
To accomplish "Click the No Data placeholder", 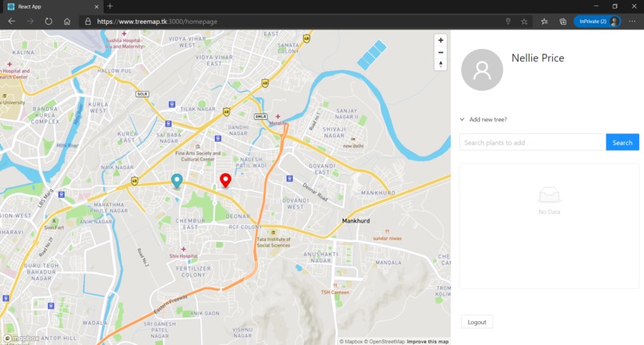I will coord(549,200).
